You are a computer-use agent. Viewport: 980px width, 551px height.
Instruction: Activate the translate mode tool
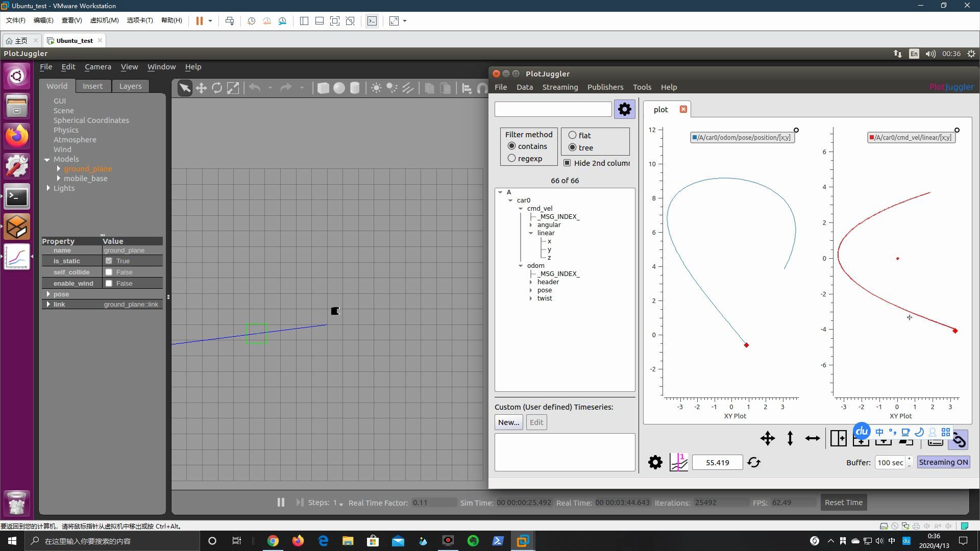(201, 88)
